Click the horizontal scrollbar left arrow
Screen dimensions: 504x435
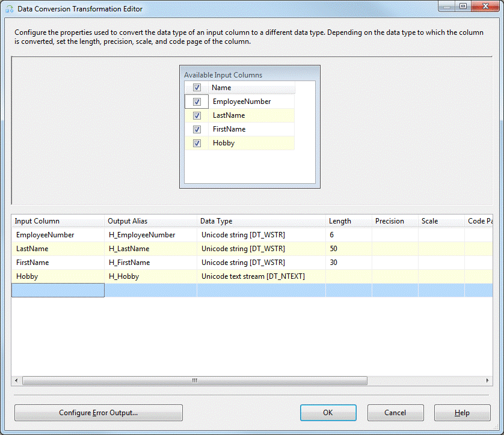17,381
